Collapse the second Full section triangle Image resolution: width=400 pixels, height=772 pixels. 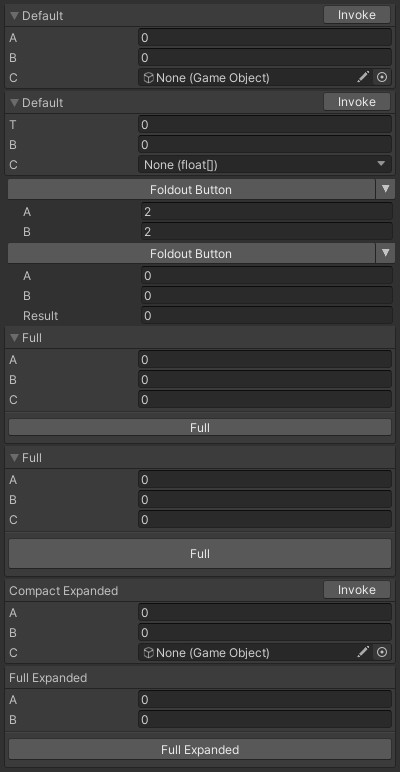coord(14,458)
